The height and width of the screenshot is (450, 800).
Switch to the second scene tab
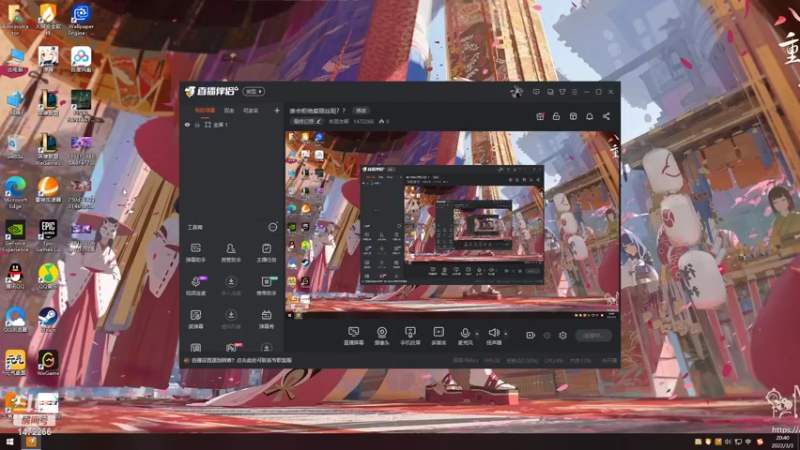coord(229,110)
